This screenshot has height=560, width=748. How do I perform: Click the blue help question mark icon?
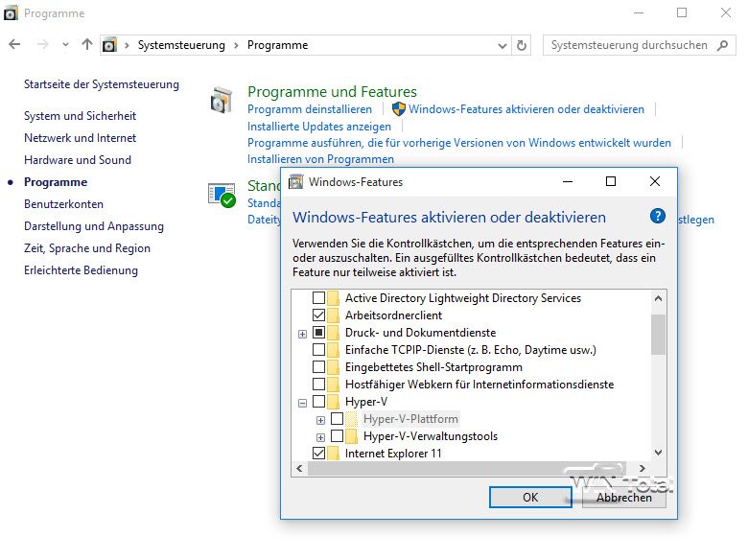click(x=657, y=216)
